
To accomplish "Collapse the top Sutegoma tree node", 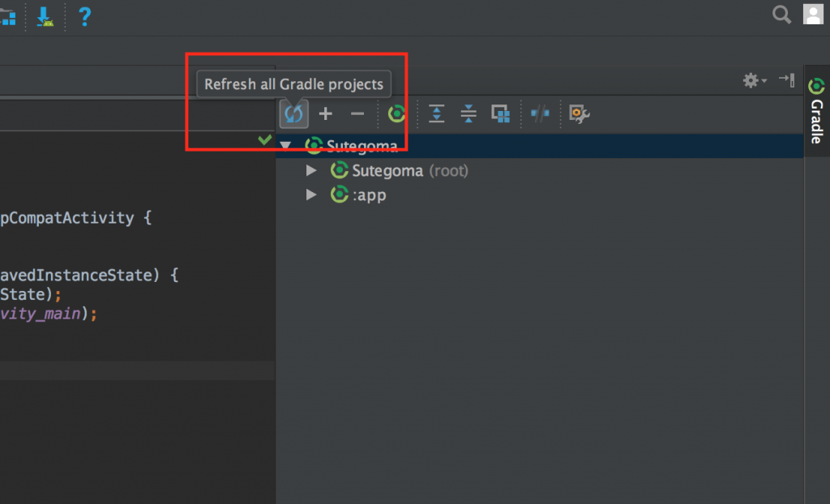I will 285,146.
